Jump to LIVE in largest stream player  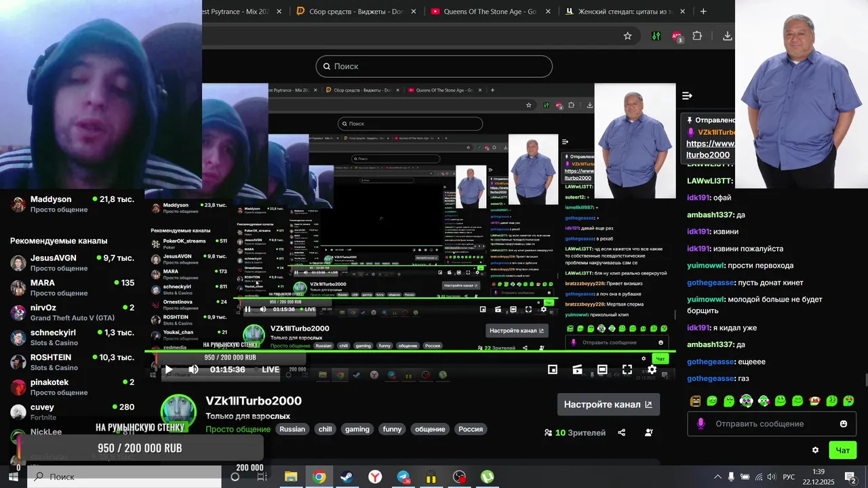pyautogui.click(x=271, y=369)
